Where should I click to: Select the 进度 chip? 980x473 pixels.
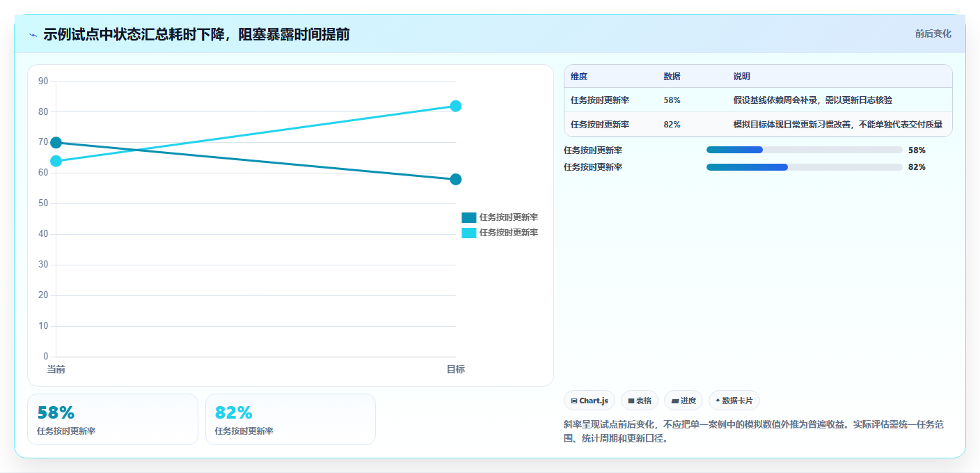coord(683,401)
